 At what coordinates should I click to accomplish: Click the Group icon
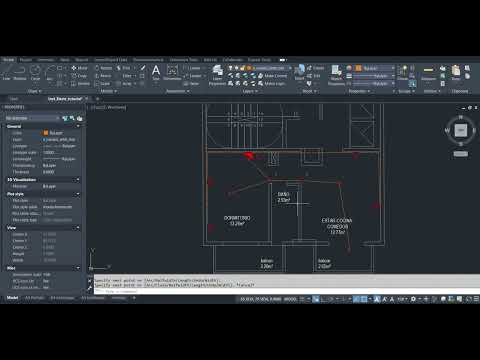click(403, 72)
